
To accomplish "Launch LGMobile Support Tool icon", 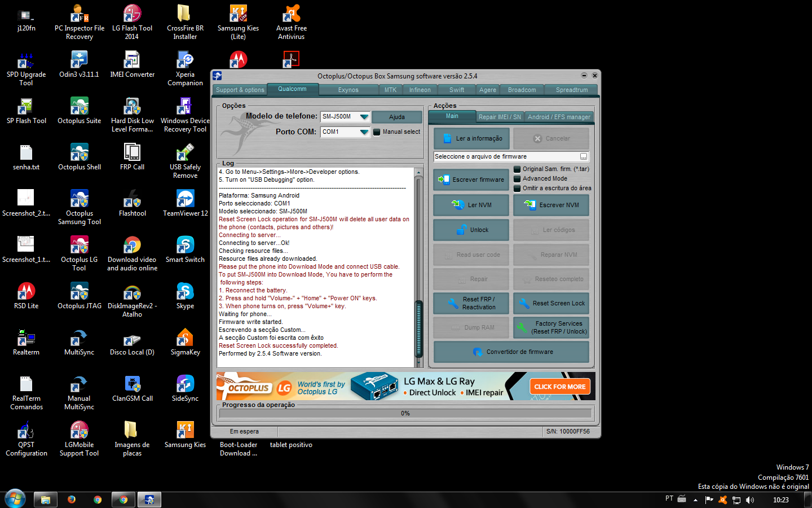I will (79, 439).
